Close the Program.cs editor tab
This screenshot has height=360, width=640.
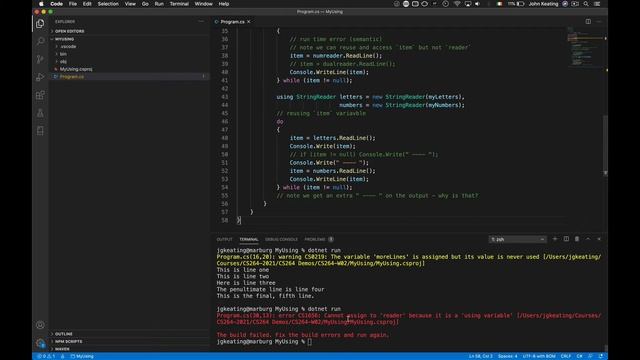(249, 22)
